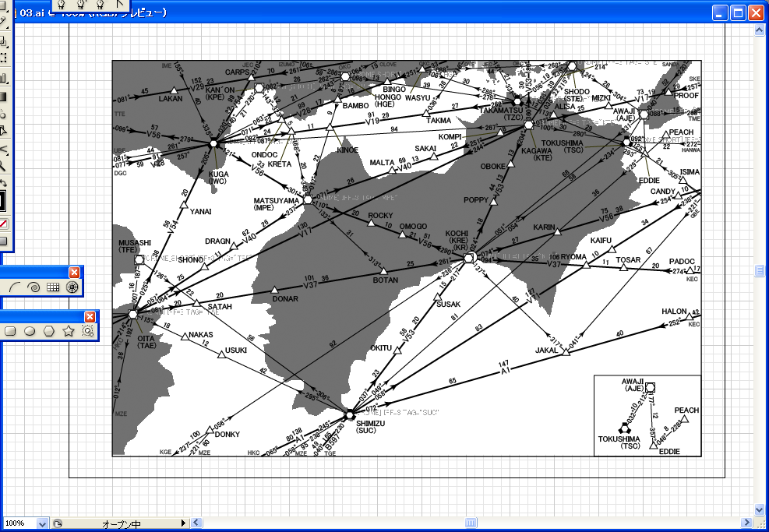This screenshot has height=532, width=769.
Task: Click the status bar info icon
Action: coord(58,523)
